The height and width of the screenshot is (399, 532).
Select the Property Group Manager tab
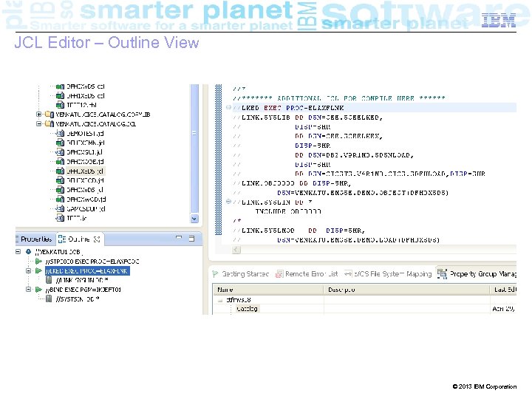477,274
